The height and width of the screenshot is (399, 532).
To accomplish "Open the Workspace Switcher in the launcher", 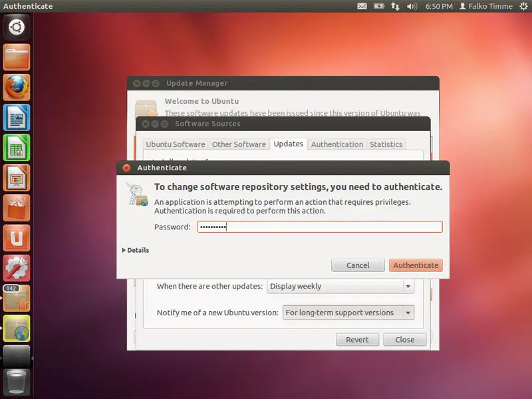I will point(16,356).
